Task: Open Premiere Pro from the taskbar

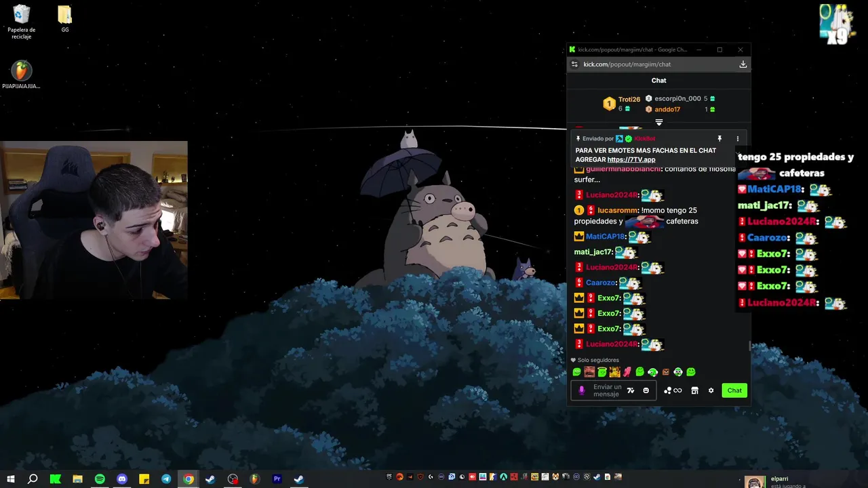Action: click(x=277, y=479)
